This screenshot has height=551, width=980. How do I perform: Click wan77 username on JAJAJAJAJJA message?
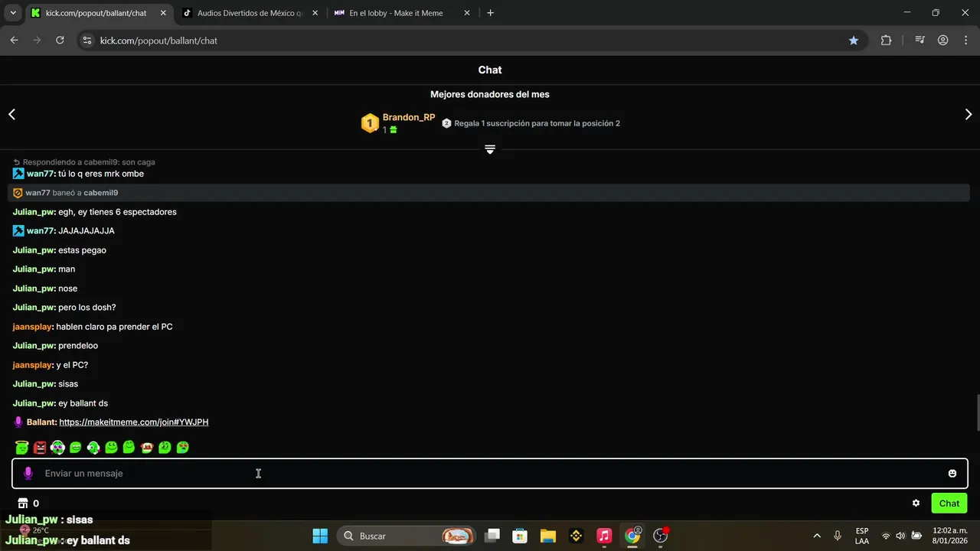(40, 231)
